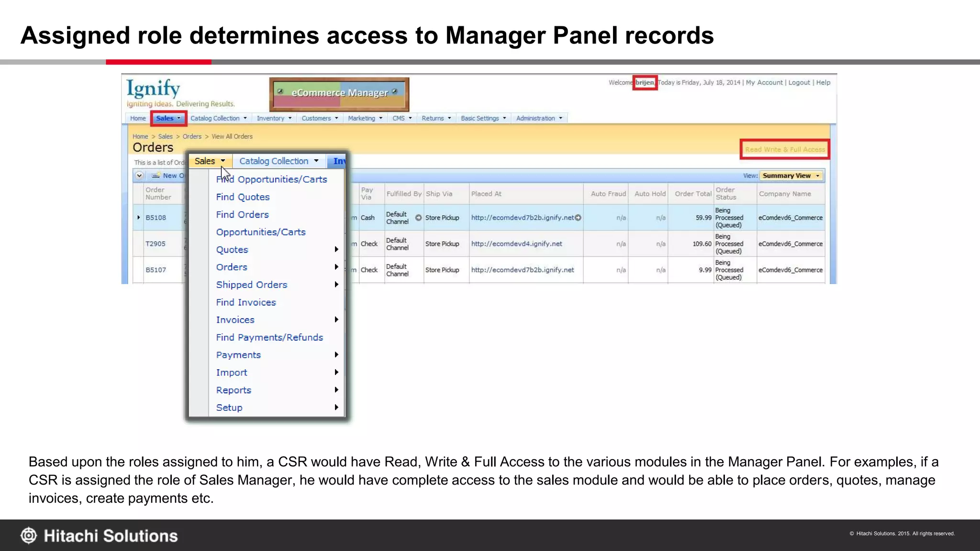Click order number T2905
Screen dimensions: 980x551
pos(156,244)
